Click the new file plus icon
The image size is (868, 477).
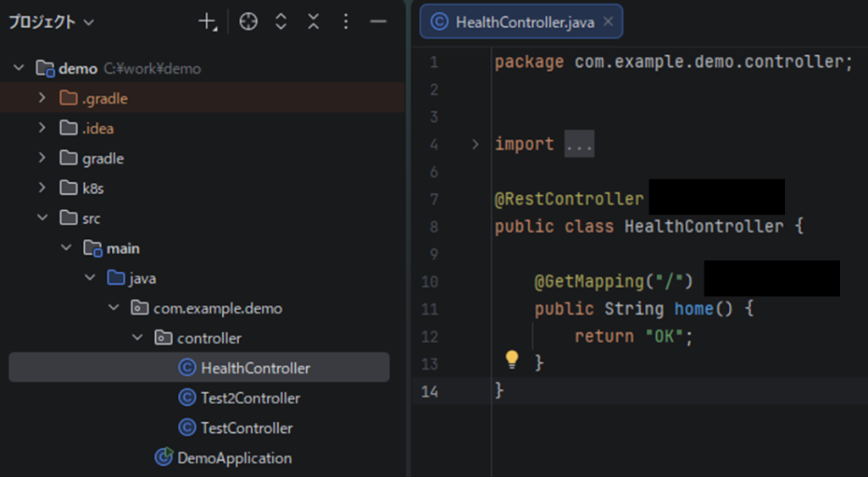pos(207,23)
